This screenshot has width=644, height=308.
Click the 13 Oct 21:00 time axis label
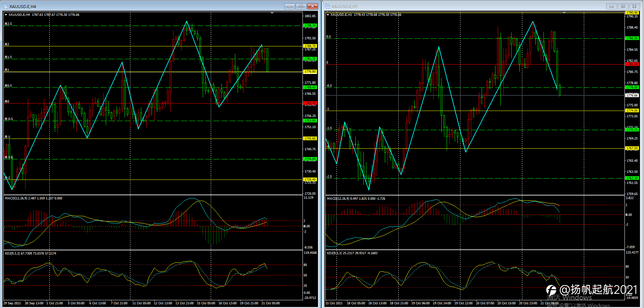pos(185,303)
